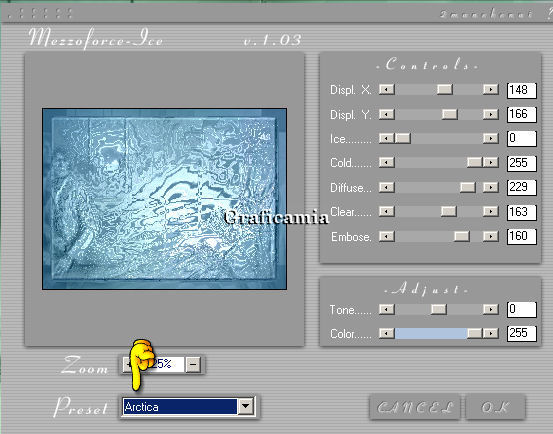Click the Displ. X value field
The width and height of the screenshot is (553, 434).
(522, 90)
